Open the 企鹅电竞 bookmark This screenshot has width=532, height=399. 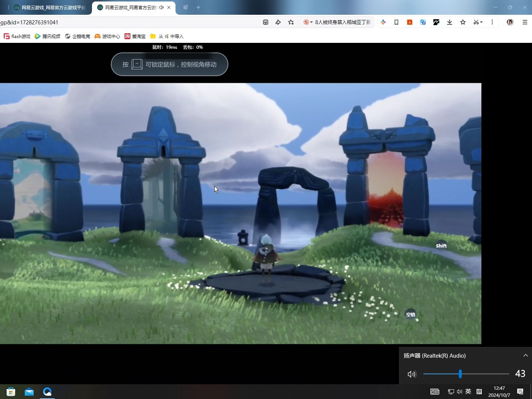coord(77,36)
